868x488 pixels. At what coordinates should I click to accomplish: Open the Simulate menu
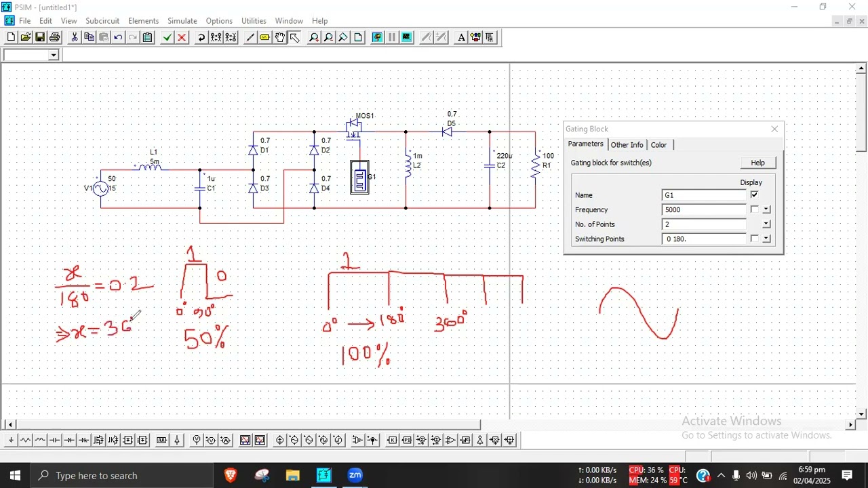(x=182, y=21)
